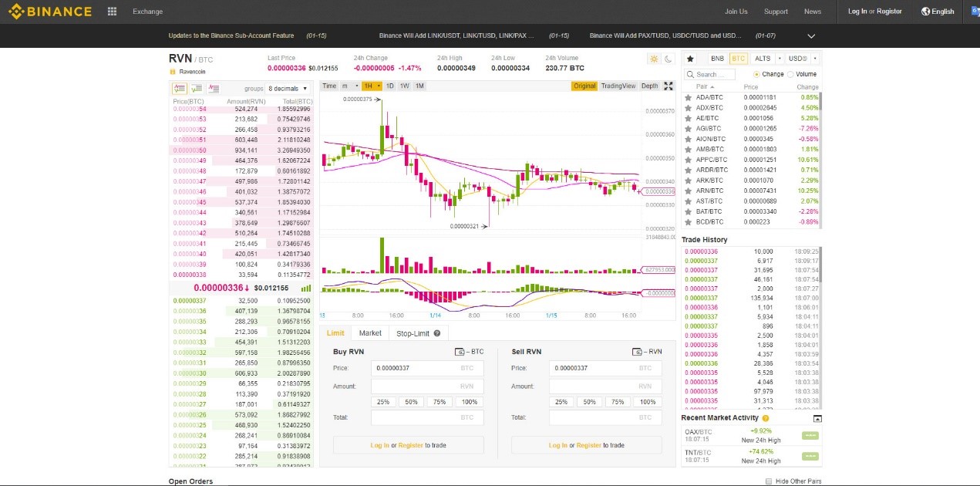
Task: Select the 1W chart interval
Action: [x=405, y=86]
